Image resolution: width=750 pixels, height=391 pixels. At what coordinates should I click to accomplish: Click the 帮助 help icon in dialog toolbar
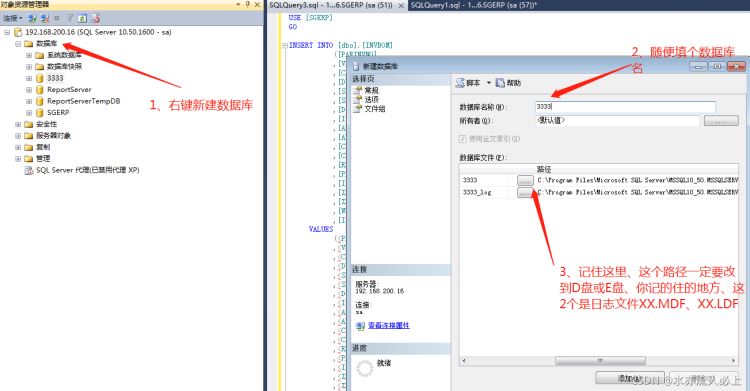[x=500, y=83]
